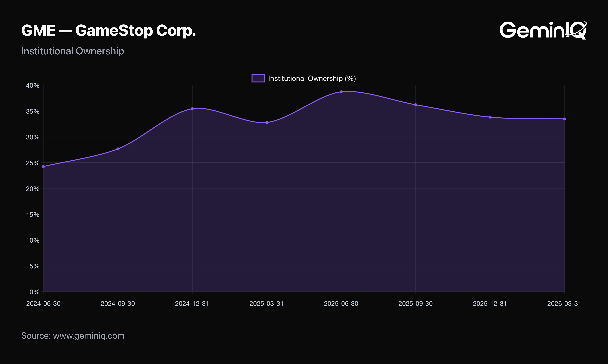Click the 2026-03-31 x-axis label
The height and width of the screenshot is (364, 608).
tap(564, 304)
